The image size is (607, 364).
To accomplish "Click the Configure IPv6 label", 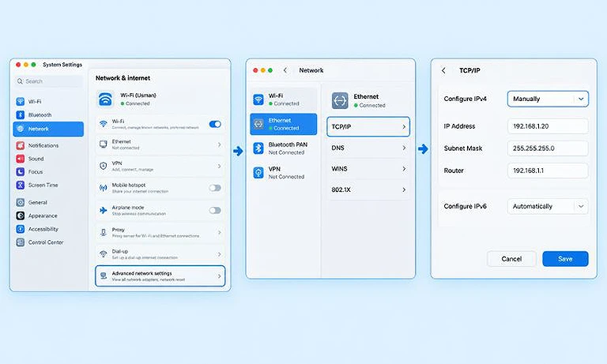I will [x=465, y=206].
